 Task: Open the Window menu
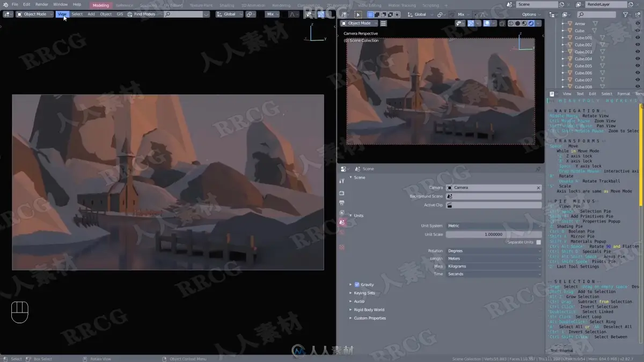(60, 4)
